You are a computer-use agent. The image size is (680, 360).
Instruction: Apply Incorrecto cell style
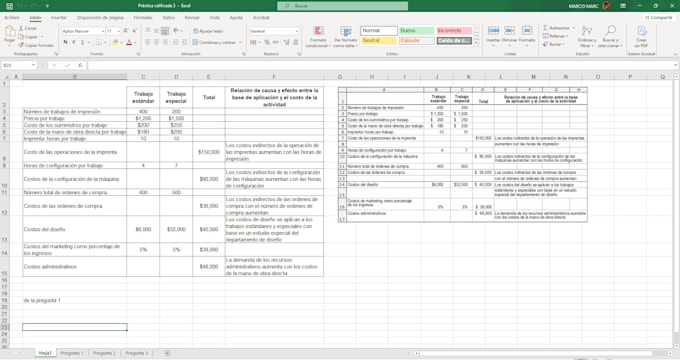click(454, 31)
